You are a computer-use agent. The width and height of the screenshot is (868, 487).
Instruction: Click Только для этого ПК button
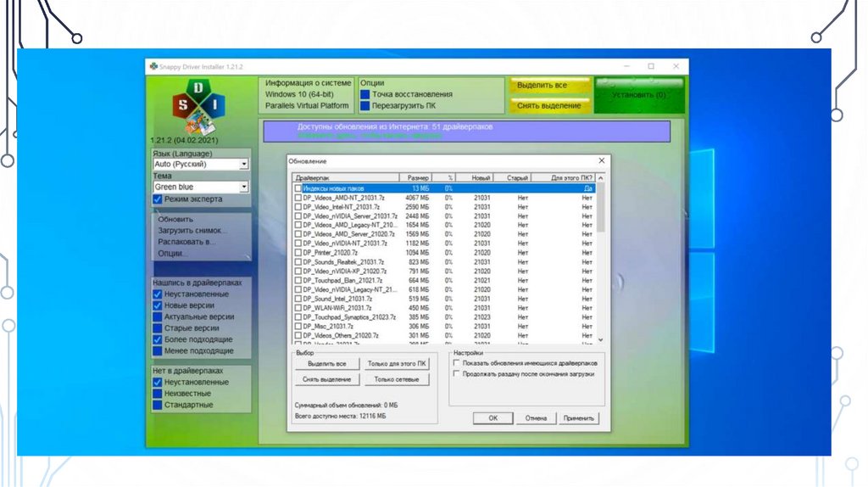point(397,364)
